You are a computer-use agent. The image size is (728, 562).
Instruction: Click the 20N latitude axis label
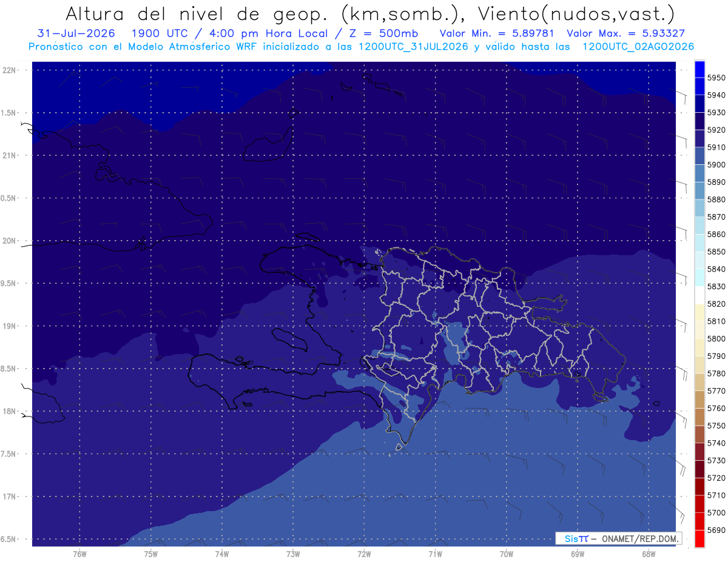(8, 241)
